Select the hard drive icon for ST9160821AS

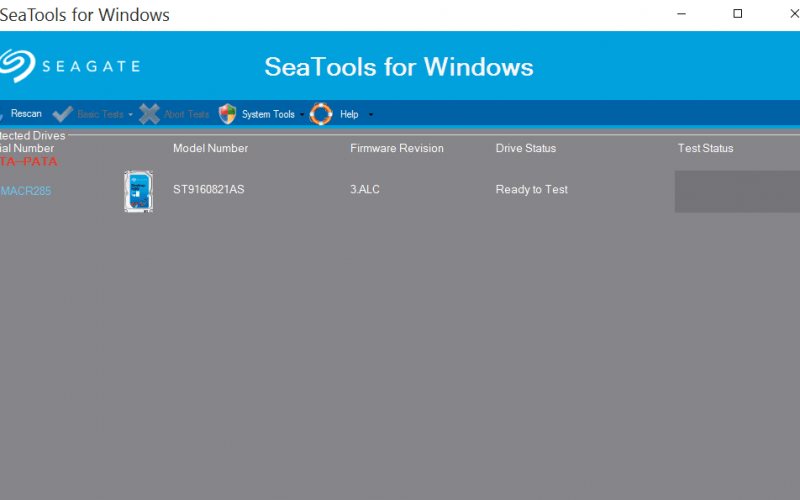point(138,191)
